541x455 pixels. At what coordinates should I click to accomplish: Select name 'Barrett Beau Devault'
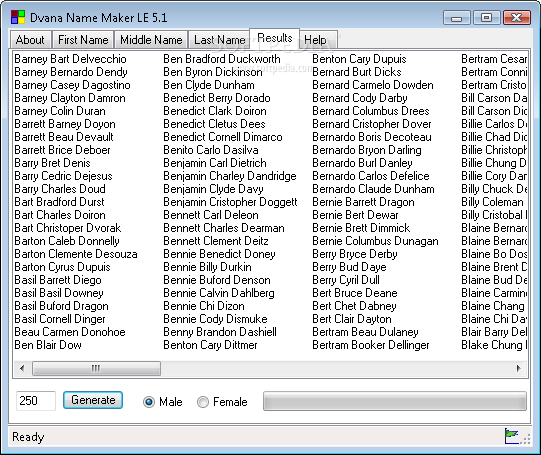(64, 137)
